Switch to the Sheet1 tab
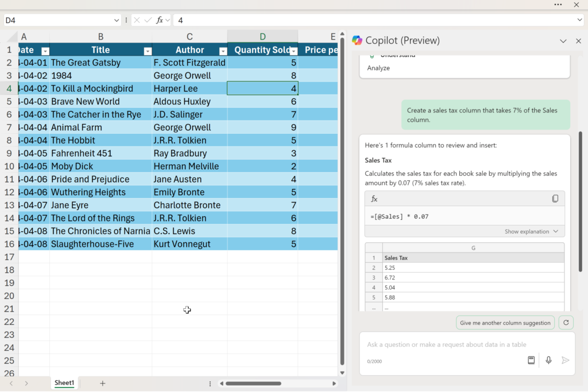The image size is (588, 392). pyautogui.click(x=64, y=383)
